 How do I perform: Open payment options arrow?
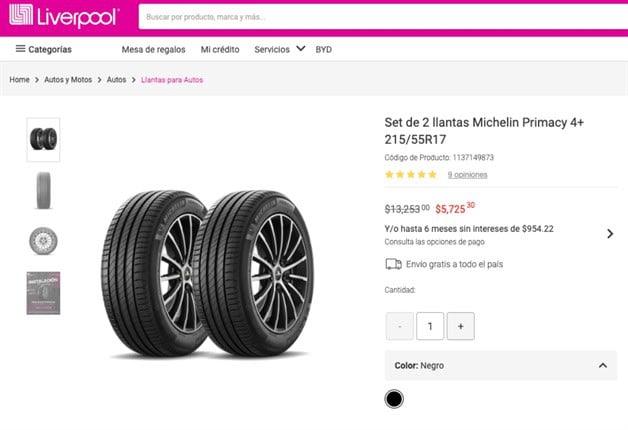(x=610, y=234)
